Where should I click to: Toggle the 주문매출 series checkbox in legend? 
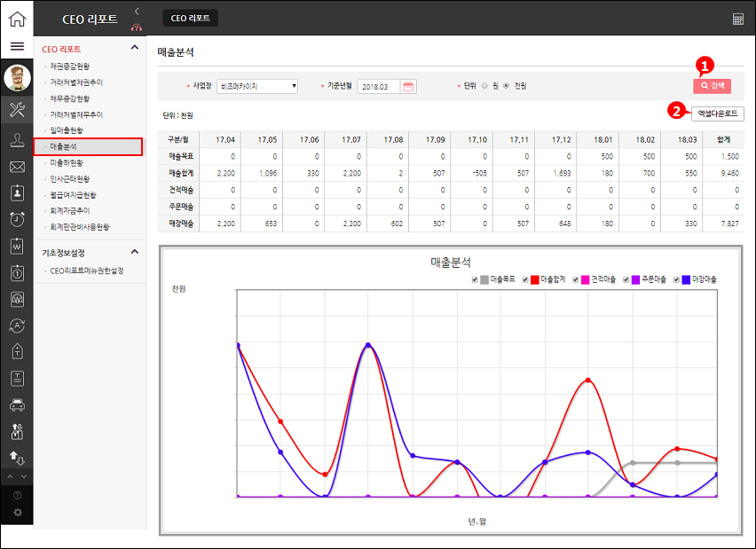coord(626,279)
